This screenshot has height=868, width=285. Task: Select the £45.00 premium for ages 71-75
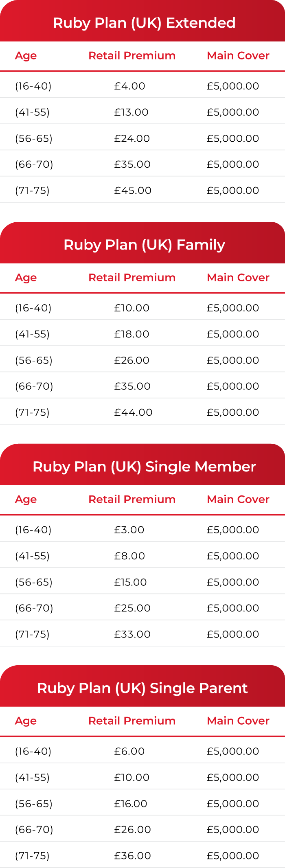133,191
